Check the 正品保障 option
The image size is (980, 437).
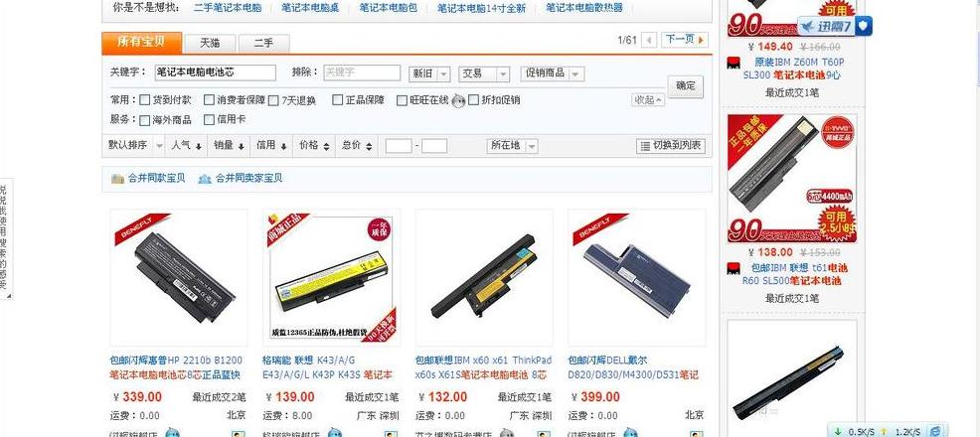point(338,100)
